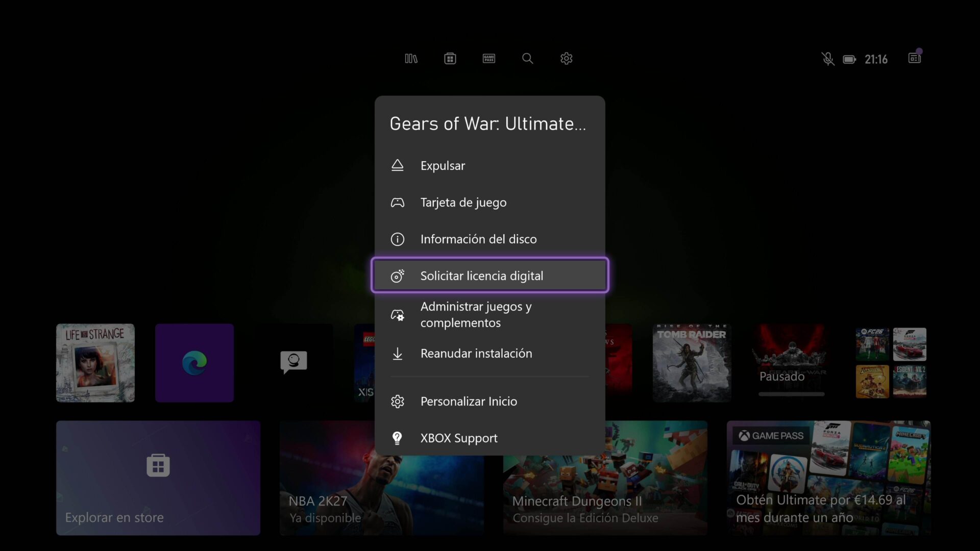The image size is (980, 551).
Task: Click the 'Pausado' status label
Action: tap(782, 377)
